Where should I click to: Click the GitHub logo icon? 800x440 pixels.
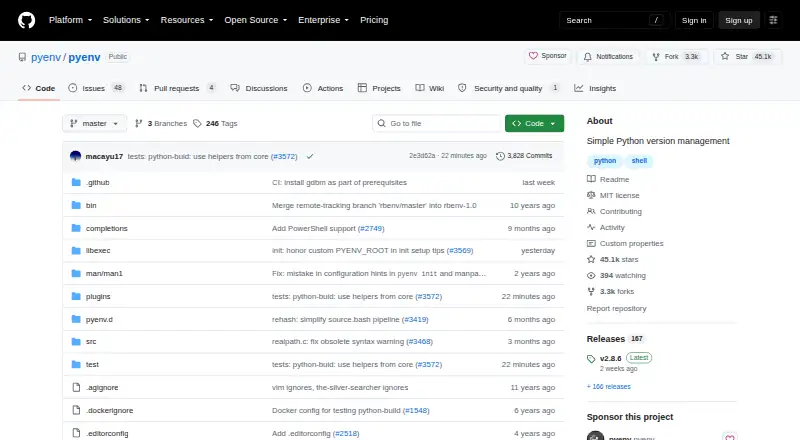[x=27, y=20]
